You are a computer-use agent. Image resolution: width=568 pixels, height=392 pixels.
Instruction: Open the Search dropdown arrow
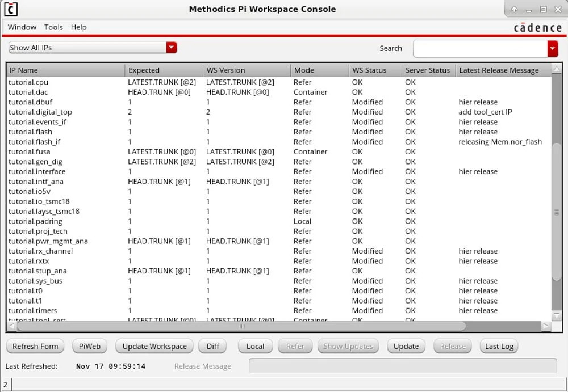tap(552, 49)
